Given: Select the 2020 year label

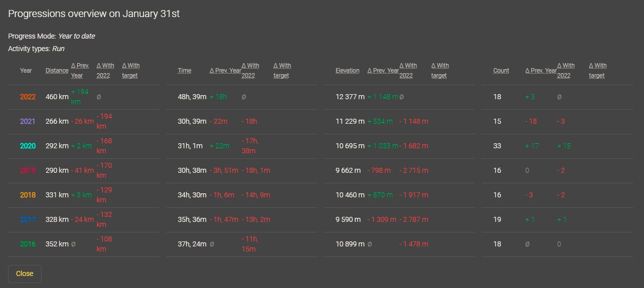Looking at the screenshot, I should click(x=27, y=146).
